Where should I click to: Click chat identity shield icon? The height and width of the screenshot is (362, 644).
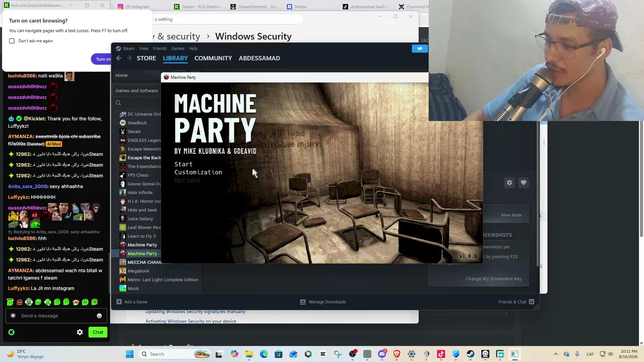(x=13, y=316)
